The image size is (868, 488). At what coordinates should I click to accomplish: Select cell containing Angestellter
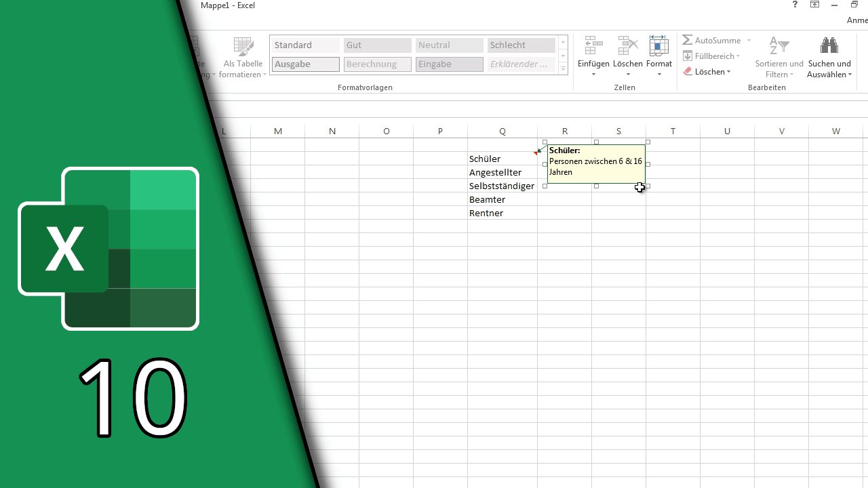coord(502,172)
